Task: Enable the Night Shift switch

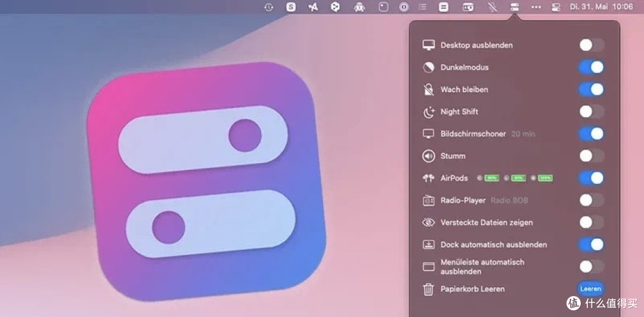Action: [x=592, y=112]
